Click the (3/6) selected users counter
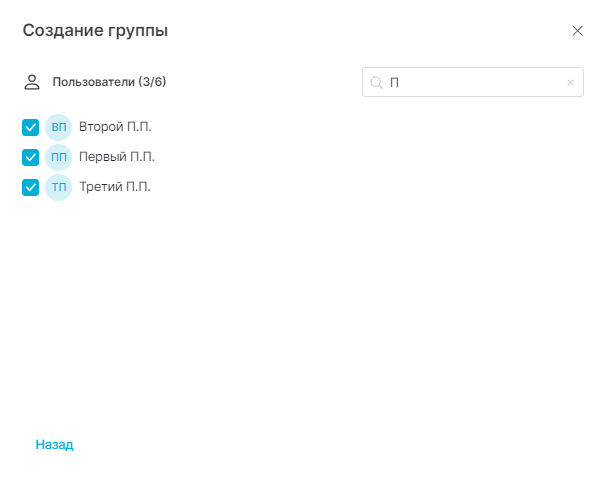Image resolution: width=605 pixels, height=481 pixels. point(152,82)
